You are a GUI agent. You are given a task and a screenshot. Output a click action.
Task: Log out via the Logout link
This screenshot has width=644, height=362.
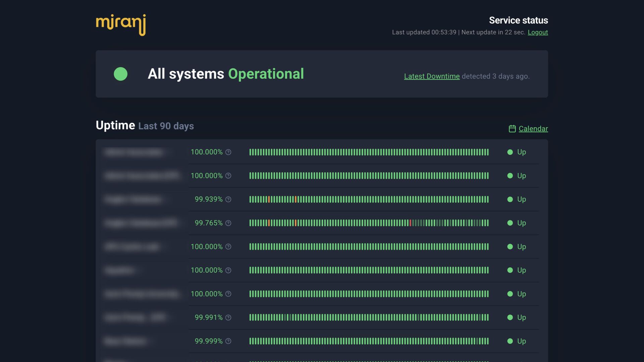pos(538,33)
